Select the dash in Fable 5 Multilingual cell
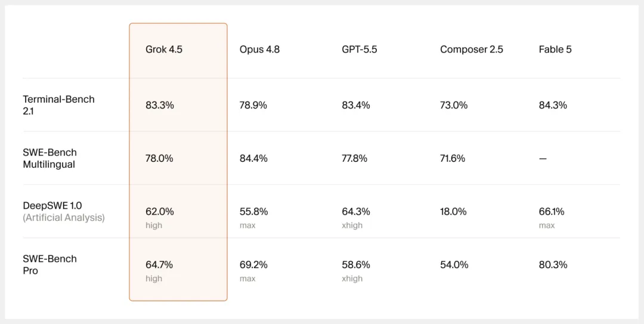The width and height of the screenshot is (644, 324). click(543, 159)
